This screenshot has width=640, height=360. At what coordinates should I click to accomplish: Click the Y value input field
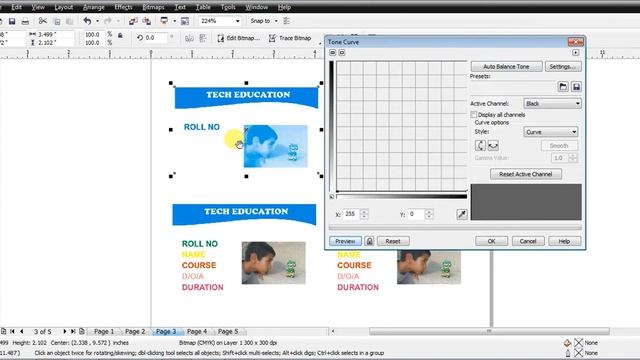[x=416, y=214]
